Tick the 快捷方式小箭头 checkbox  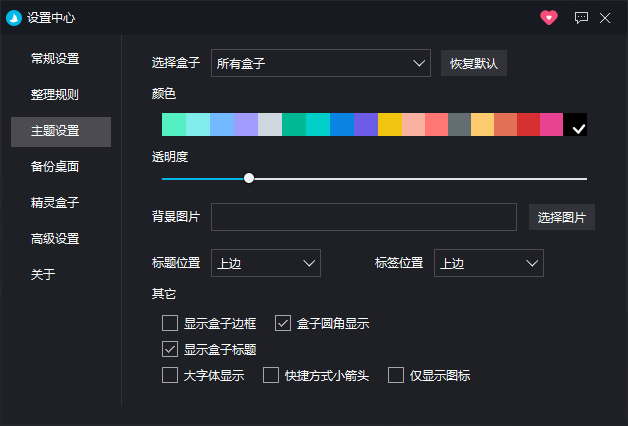(x=270, y=376)
